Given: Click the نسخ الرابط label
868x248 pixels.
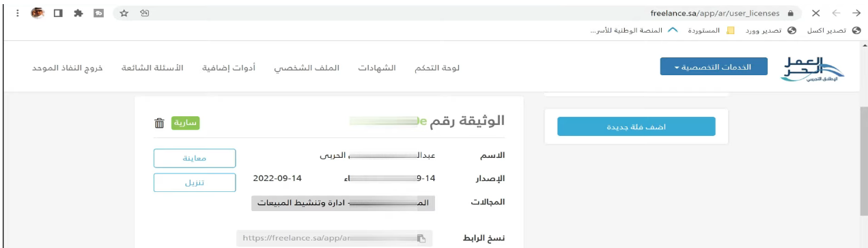Looking at the screenshot, I should [x=484, y=238].
